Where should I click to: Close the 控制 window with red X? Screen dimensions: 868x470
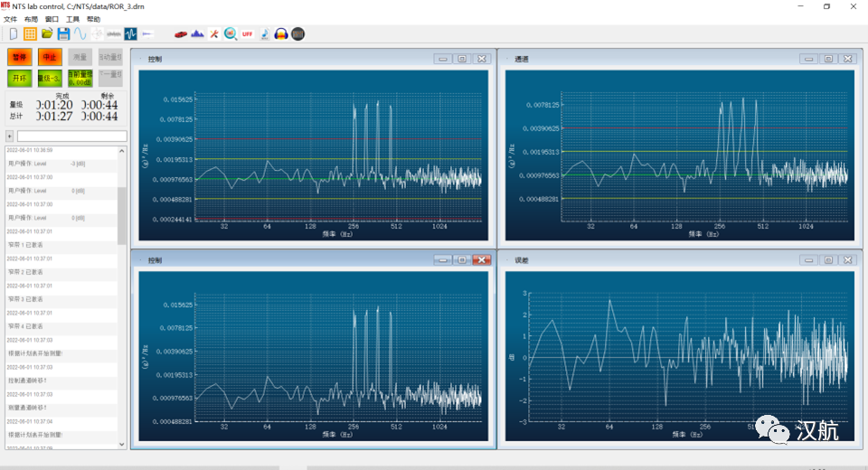click(x=482, y=260)
